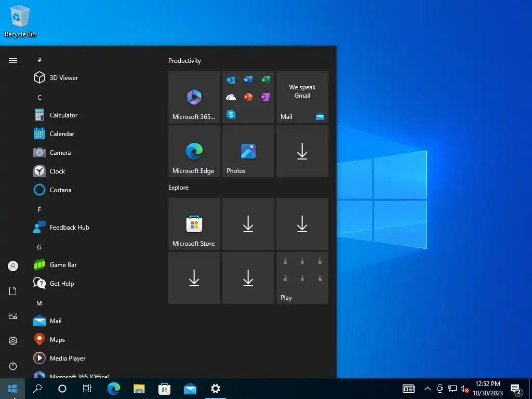Viewport: 532px width, 399px height.
Task: Click the Meet Now tray icon
Action: click(x=440, y=389)
